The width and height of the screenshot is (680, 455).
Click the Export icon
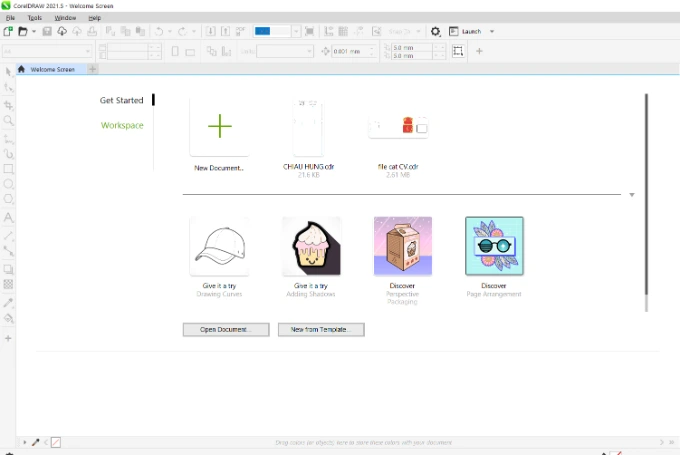pyautogui.click(x=226, y=31)
